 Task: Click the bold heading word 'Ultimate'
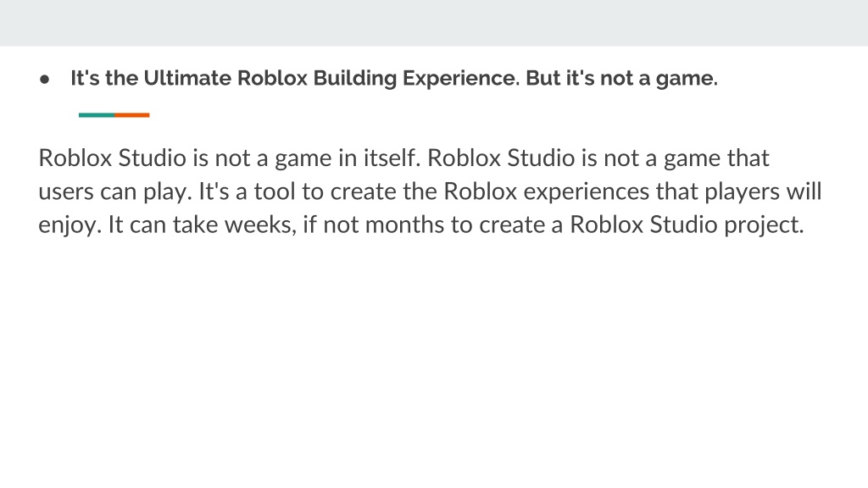point(187,78)
